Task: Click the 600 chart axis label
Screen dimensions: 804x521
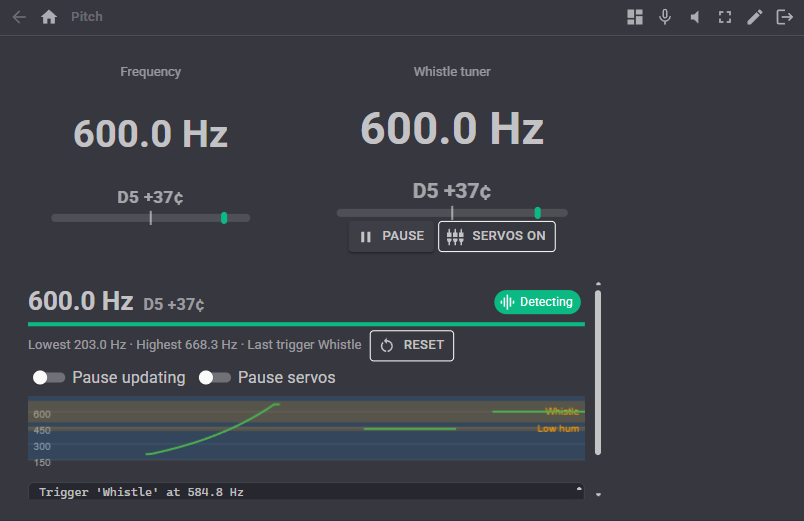Action: pos(42,414)
